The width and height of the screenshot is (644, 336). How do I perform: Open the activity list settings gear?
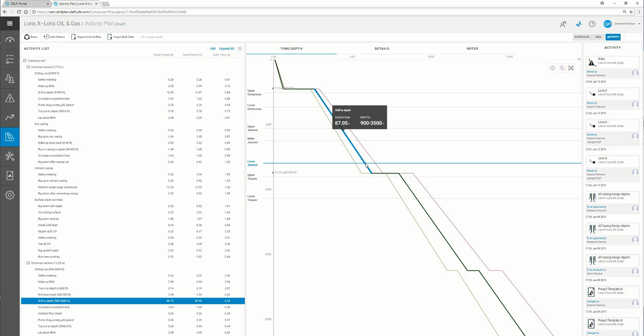click(240, 48)
